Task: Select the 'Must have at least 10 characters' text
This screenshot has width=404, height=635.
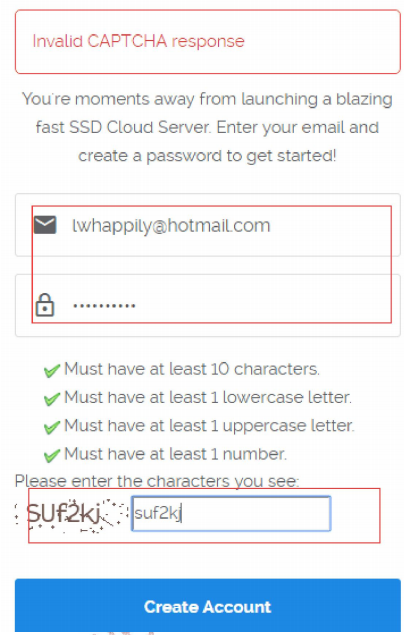Action: (191, 369)
